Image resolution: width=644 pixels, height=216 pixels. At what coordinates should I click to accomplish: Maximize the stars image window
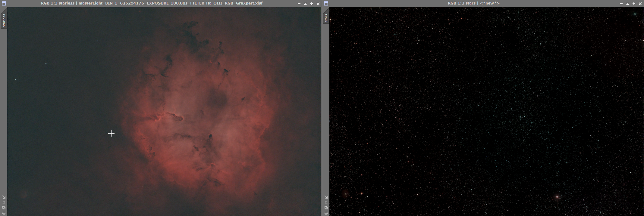(x=634, y=4)
